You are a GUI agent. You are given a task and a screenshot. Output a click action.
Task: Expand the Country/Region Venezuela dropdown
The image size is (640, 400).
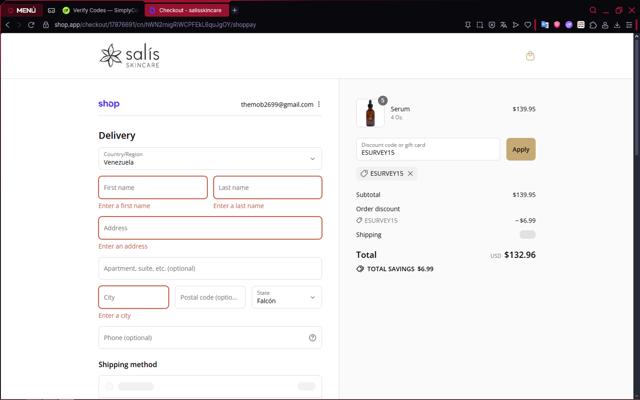point(210,158)
